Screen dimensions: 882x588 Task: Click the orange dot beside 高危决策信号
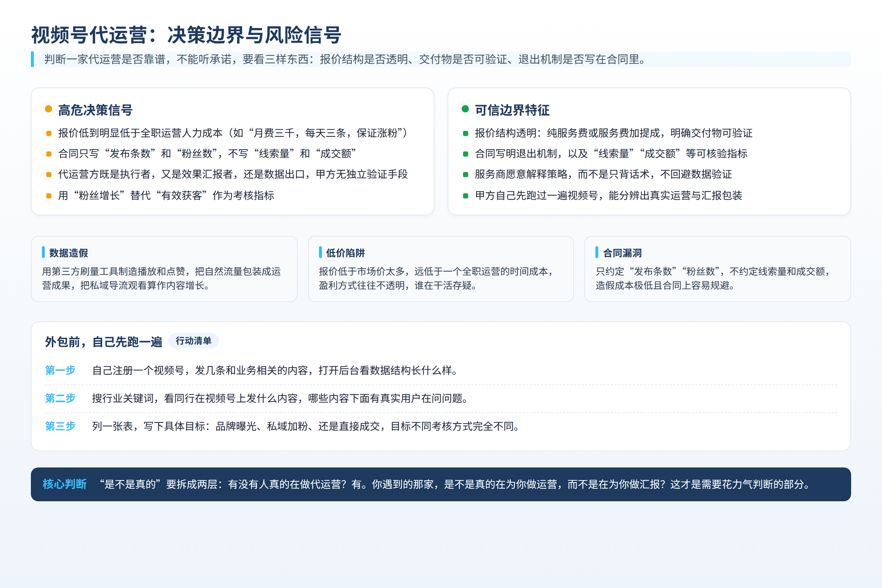[x=49, y=109]
